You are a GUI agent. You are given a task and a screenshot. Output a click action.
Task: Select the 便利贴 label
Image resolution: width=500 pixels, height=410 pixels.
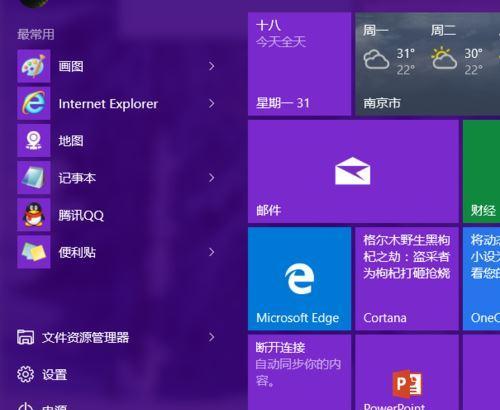(77, 252)
